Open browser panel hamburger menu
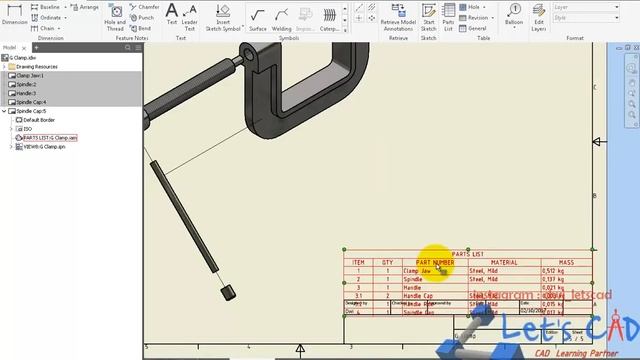 pyautogui.click(x=138, y=48)
